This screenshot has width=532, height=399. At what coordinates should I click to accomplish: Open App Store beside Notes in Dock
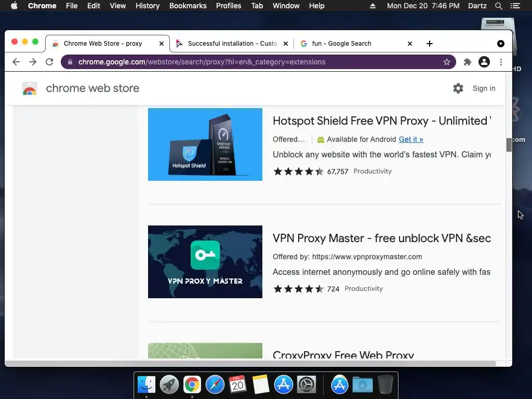coord(284,385)
